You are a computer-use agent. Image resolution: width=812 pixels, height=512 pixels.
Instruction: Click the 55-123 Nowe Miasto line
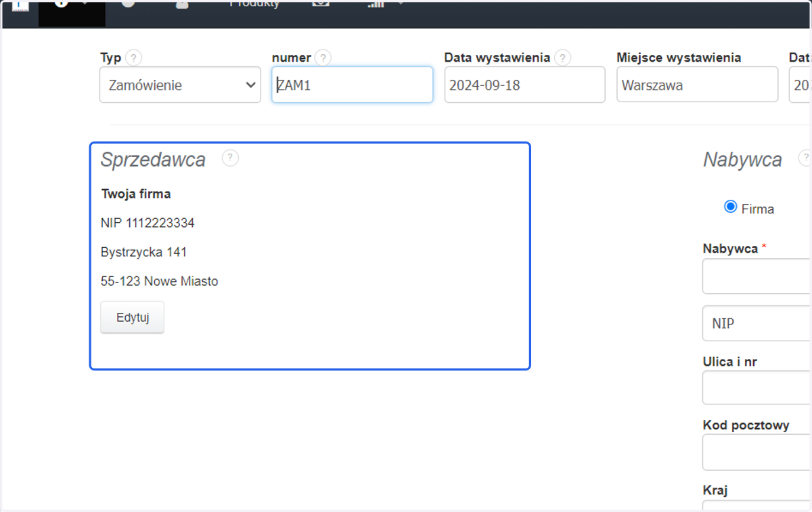tap(160, 281)
